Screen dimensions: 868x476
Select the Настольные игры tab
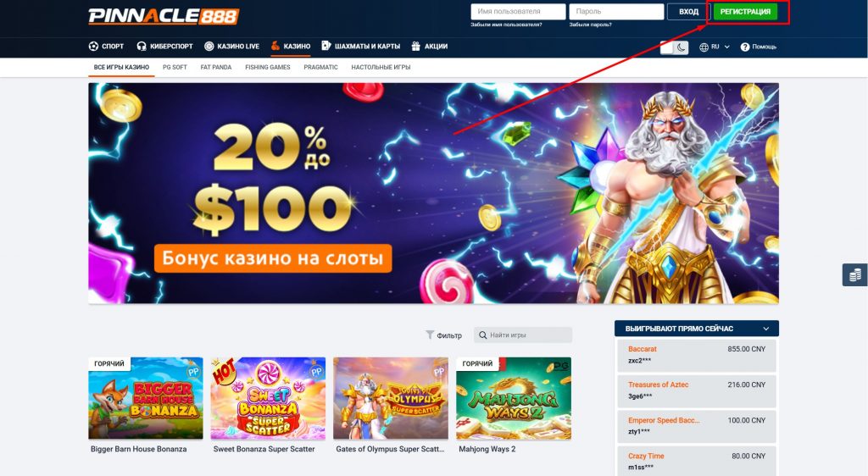coord(381,68)
